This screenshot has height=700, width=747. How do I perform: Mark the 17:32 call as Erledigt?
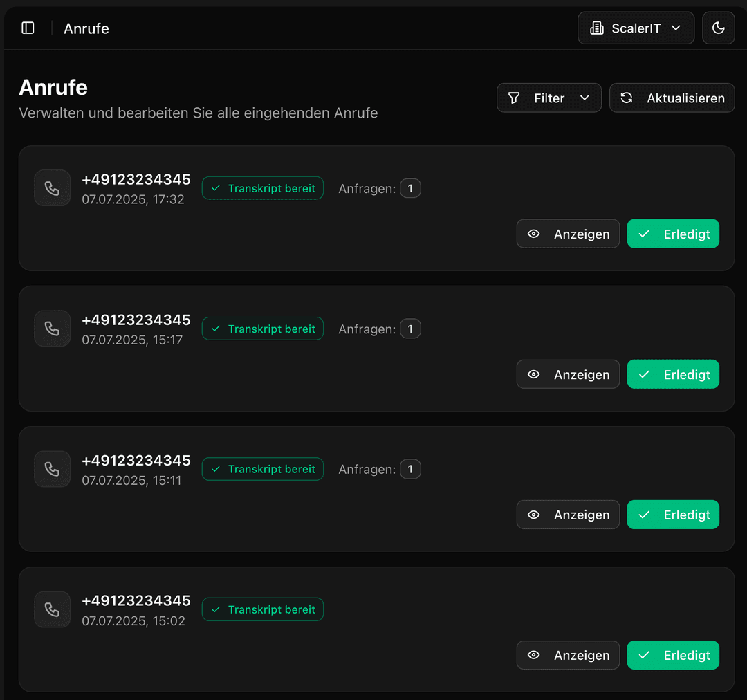pyautogui.click(x=673, y=234)
